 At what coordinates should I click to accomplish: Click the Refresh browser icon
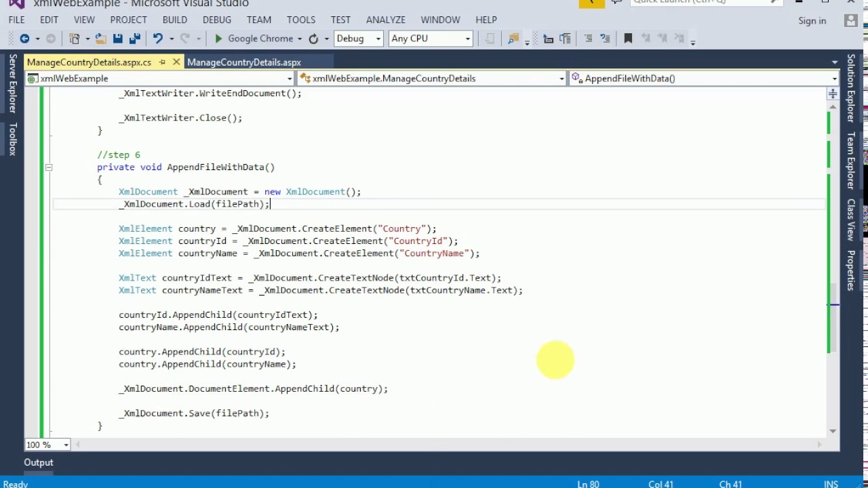click(x=313, y=39)
